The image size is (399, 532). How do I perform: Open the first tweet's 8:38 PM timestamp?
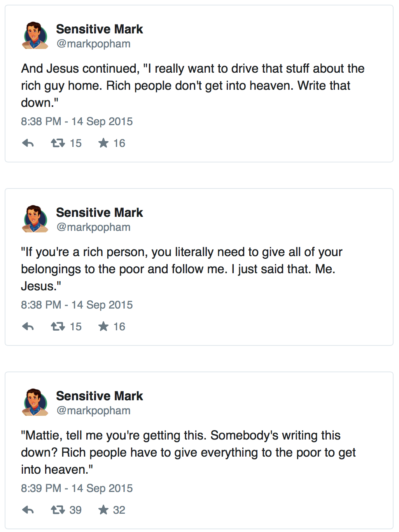click(x=77, y=122)
